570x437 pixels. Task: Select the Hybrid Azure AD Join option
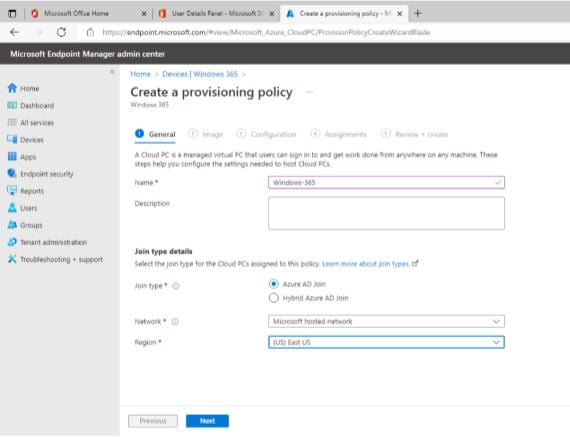click(x=274, y=298)
